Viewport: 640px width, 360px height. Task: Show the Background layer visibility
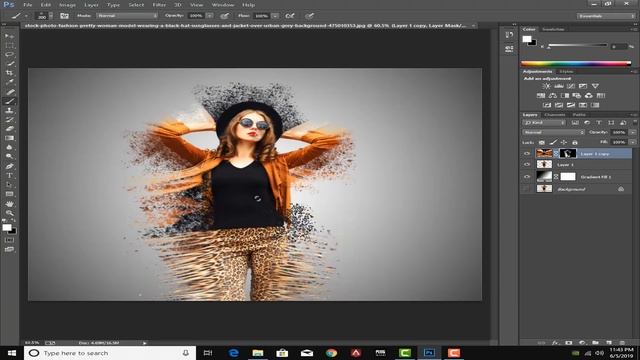click(527, 189)
